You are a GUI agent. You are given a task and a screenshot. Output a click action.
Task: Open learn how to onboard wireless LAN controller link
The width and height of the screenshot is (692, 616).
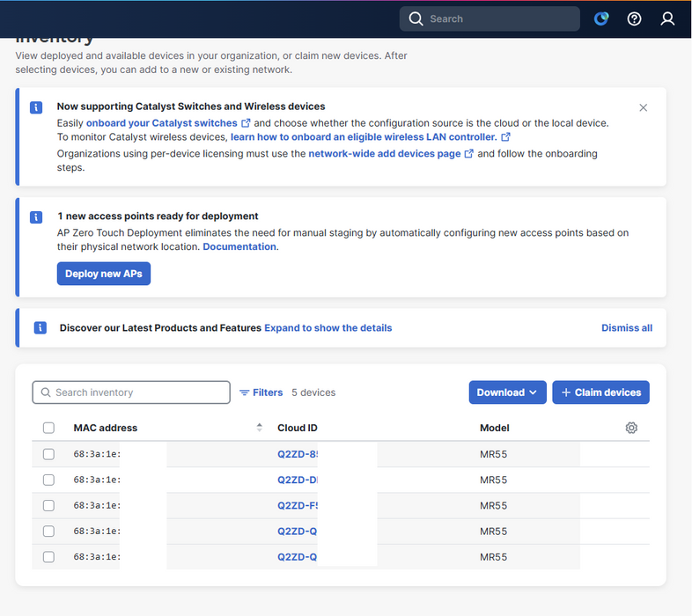coord(364,137)
